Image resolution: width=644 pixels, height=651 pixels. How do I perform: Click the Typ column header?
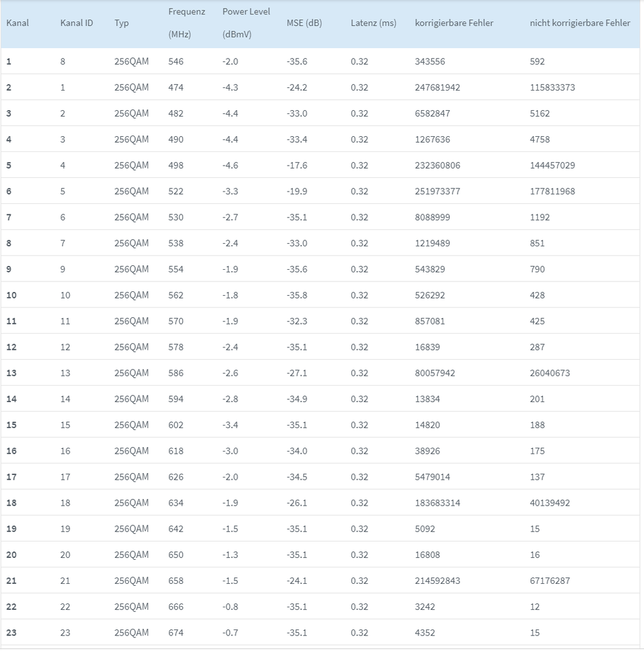121,23
